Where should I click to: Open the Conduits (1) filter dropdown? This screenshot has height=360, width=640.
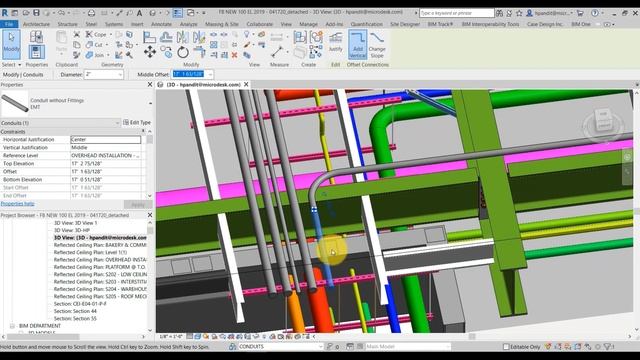(x=117, y=123)
